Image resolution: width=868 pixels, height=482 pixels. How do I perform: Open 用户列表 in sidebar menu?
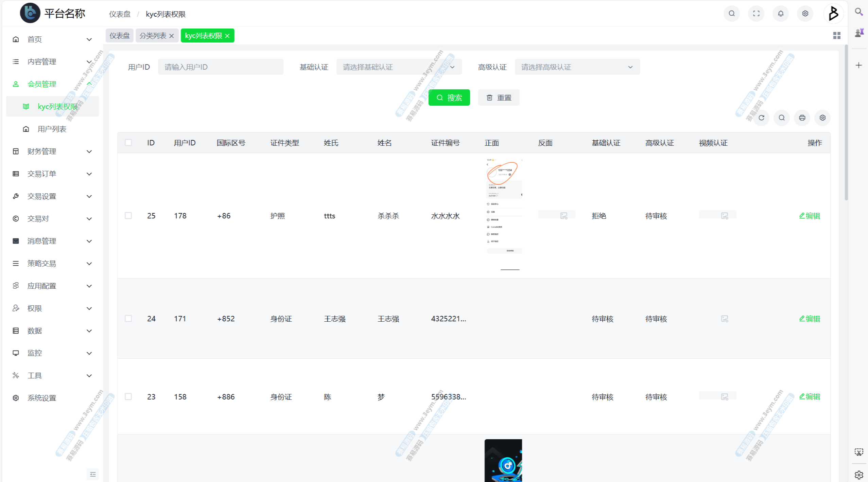point(52,129)
